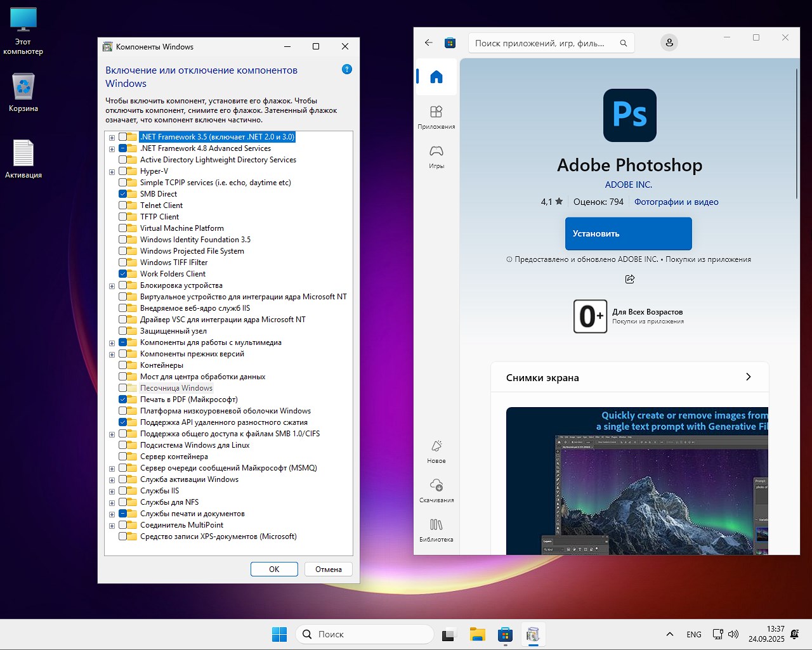812x650 pixels.
Task: Open the Снимки экрана section chevron
Action: pyautogui.click(x=748, y=377)
